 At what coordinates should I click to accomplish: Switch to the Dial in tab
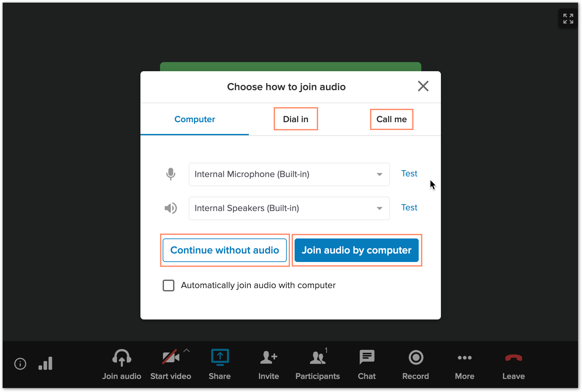tap(296, 119)
